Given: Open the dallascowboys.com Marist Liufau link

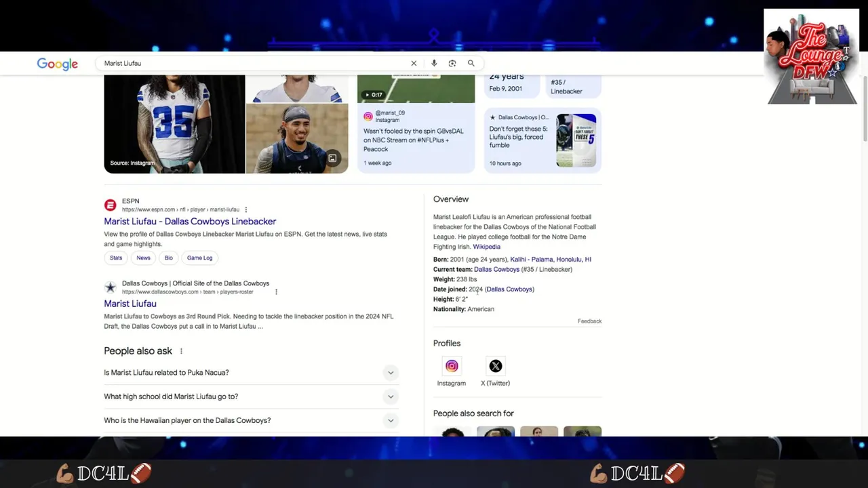Looking at the screenshot, I should click(130, 304).
